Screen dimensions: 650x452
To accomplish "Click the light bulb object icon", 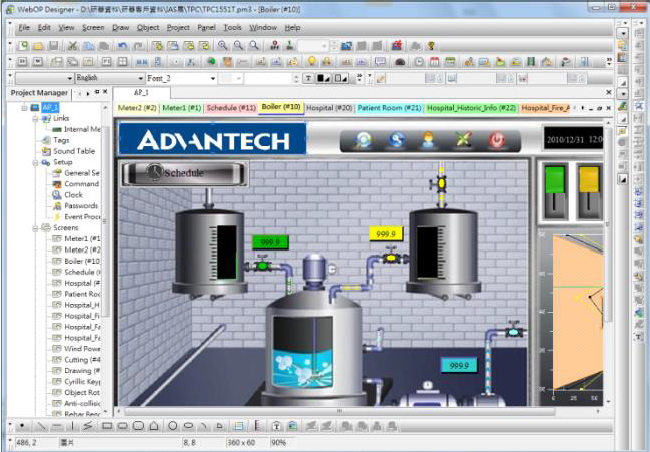I will pyautogui.click(x=312, y=61).
